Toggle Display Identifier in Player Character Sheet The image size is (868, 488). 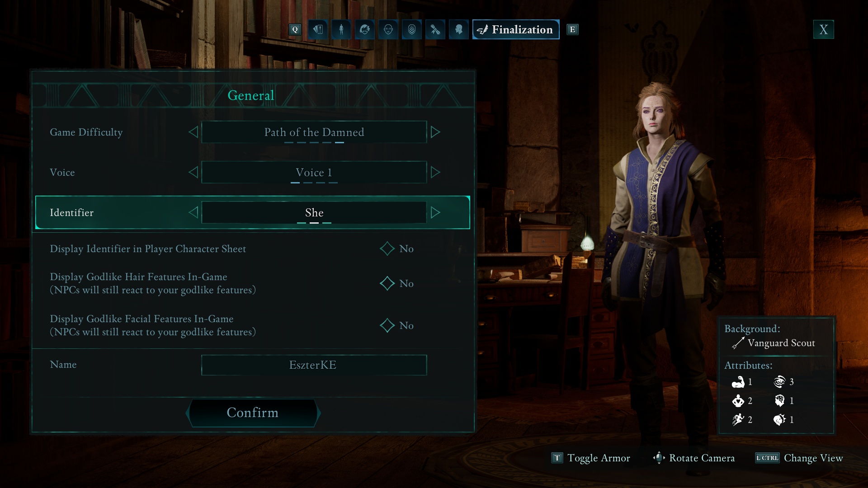(x=387, y=249)
